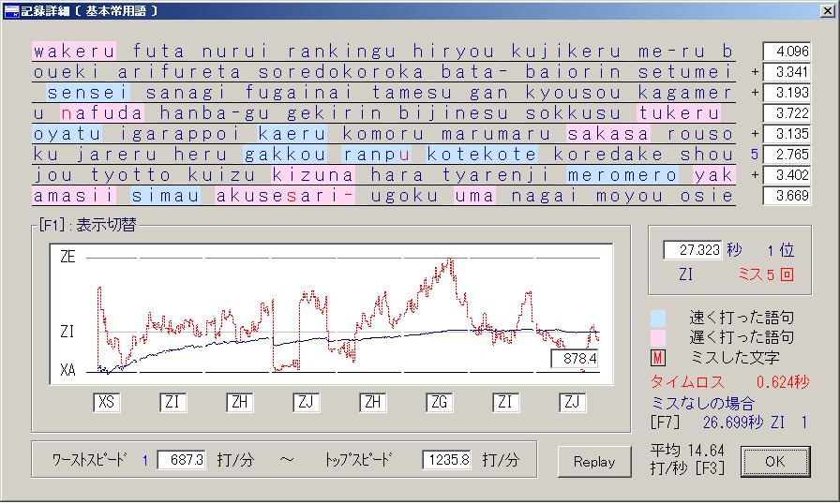The height and width of the screenshot is (504, 840).
Task: Click the ワーストスピード label
Action: (89, 460)
